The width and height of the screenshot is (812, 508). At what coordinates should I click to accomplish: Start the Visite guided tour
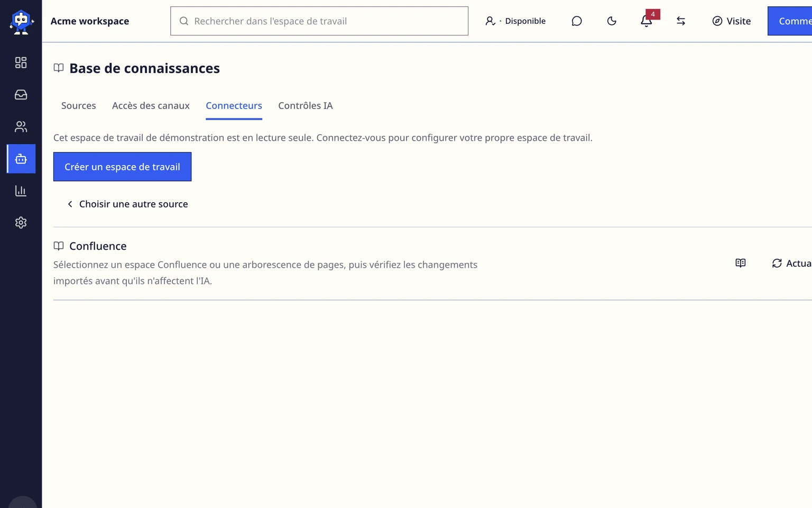(x=732, y=21)
